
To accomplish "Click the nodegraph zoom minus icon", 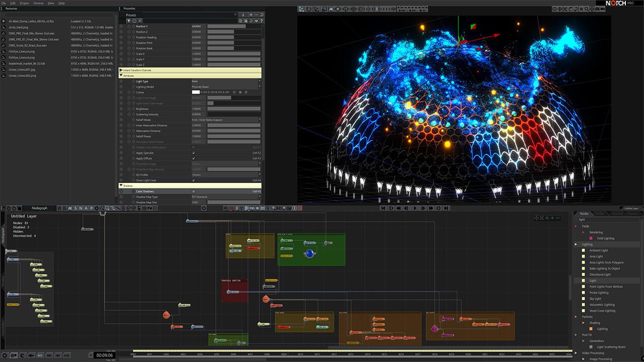I will (x=558, y=218).
